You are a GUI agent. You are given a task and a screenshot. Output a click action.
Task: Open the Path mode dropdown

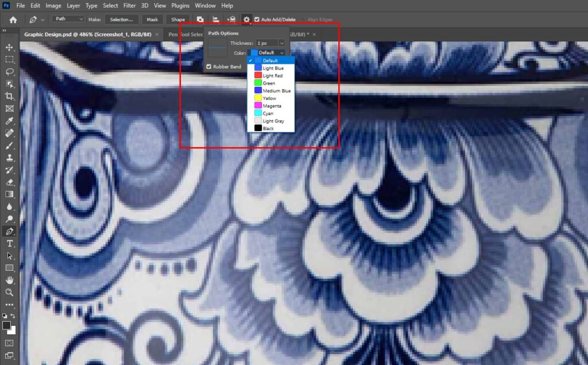68,19
